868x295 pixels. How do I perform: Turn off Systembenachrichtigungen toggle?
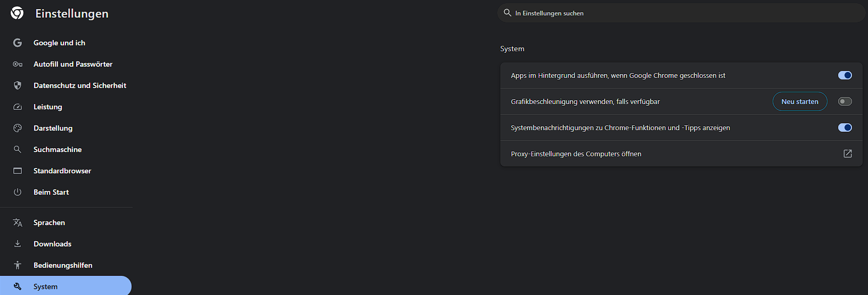point(845,127)
